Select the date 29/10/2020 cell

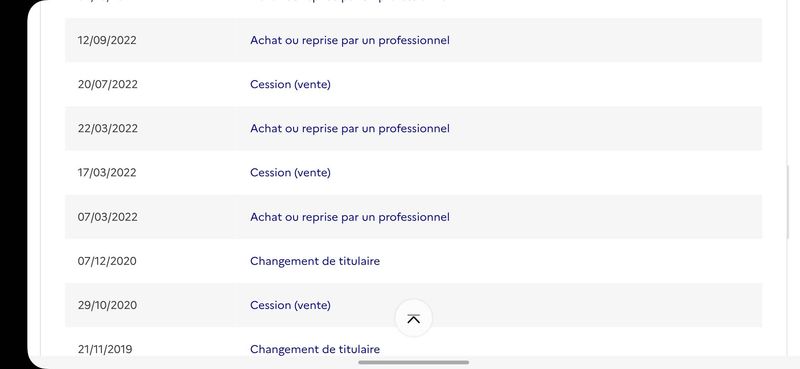click(x=107, y=305)
